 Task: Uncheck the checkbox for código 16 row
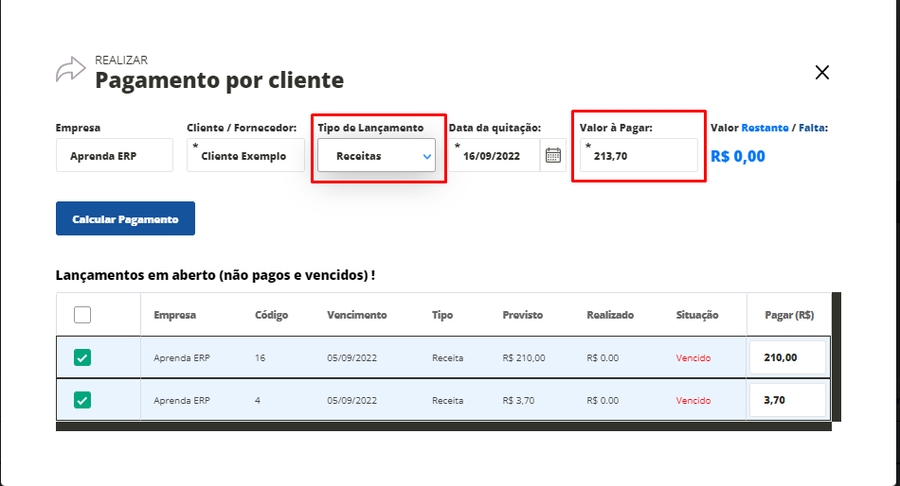tap(83, 357)
